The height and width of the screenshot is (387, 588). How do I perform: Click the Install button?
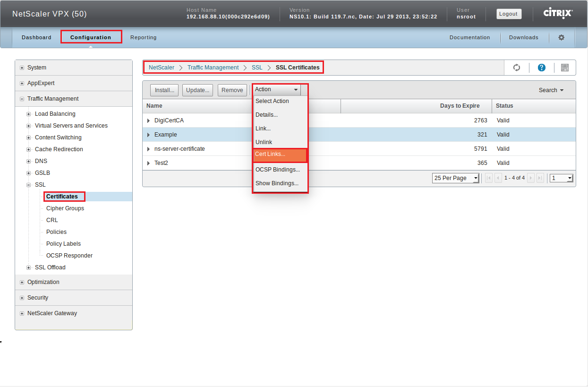(x=165, y=90)
